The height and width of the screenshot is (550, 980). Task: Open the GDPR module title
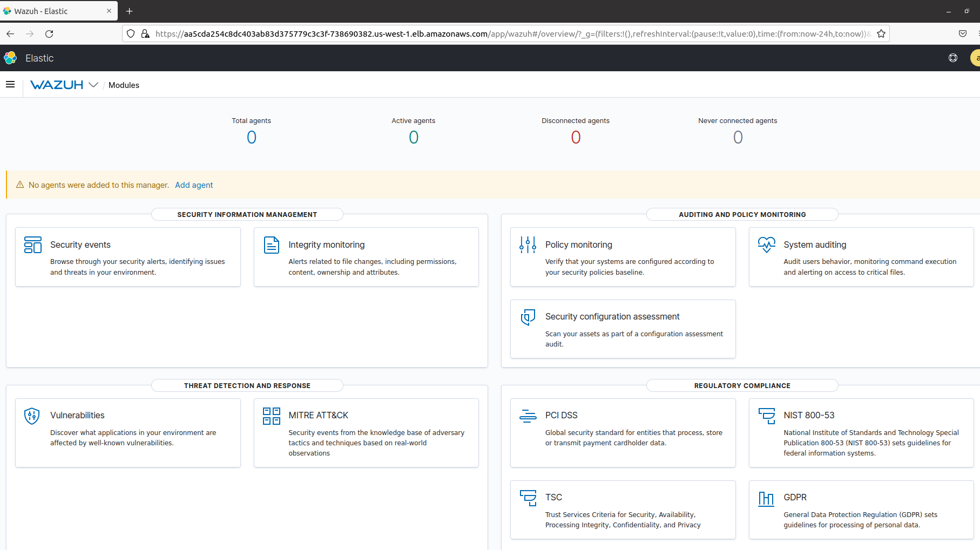pyautogui.click(x=795, y=497)
